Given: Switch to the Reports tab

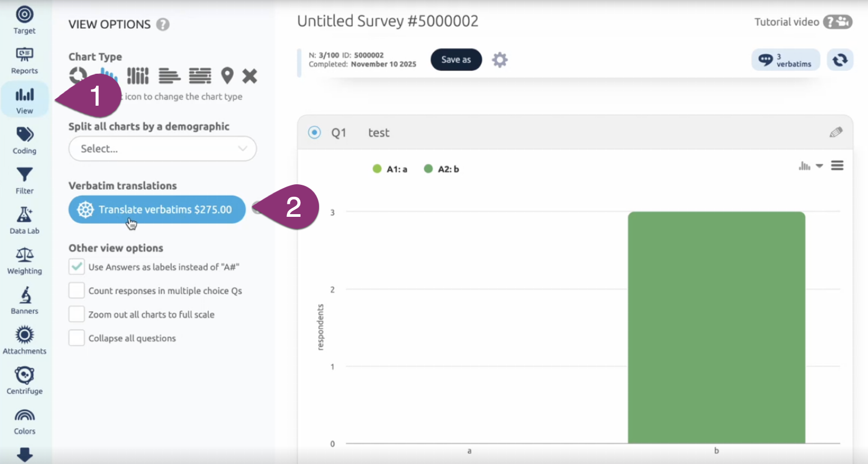Looking at the screenshot, I should 24,60.
